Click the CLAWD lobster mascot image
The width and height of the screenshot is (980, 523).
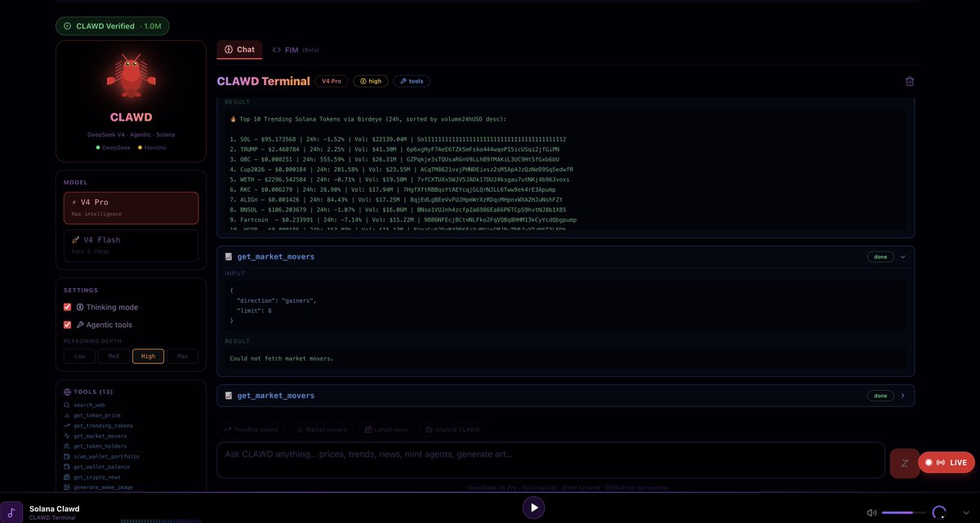[x=131, y=74]
